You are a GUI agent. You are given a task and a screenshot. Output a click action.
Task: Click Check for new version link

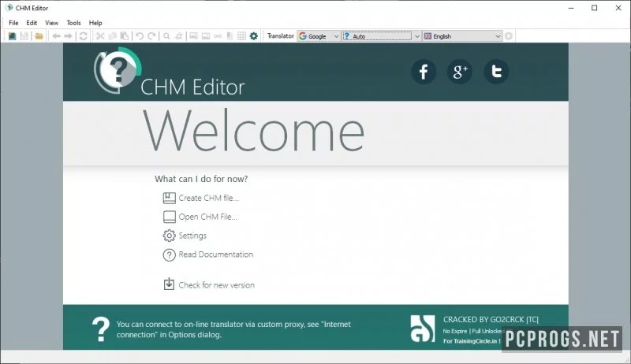point(216,285)
